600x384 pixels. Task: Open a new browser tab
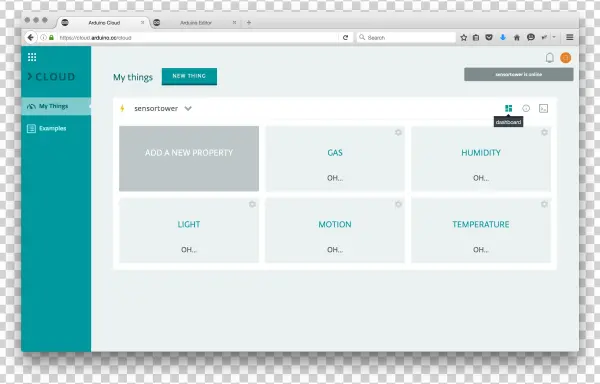coord(249,23)
